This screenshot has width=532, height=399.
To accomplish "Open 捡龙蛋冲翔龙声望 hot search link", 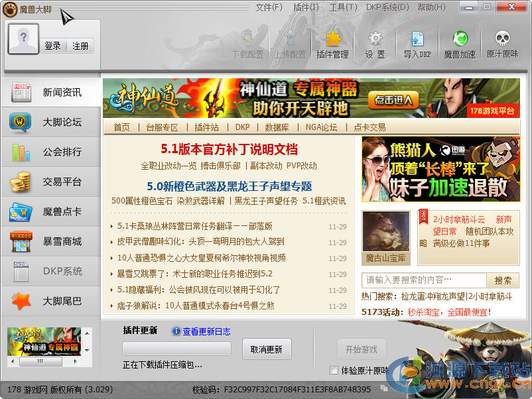I will coord(432,297).
